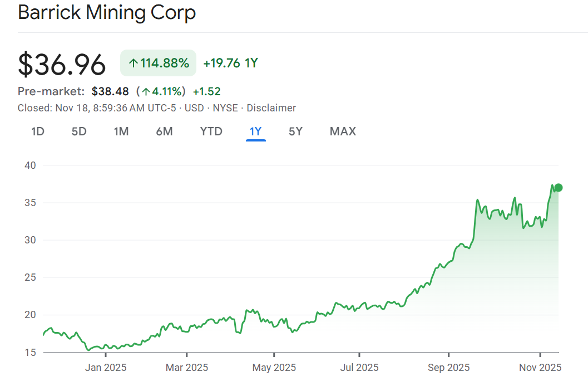The image size is (588, 381).
Task: Click the Jan 2025 axis label
Action: click(106, 368)
